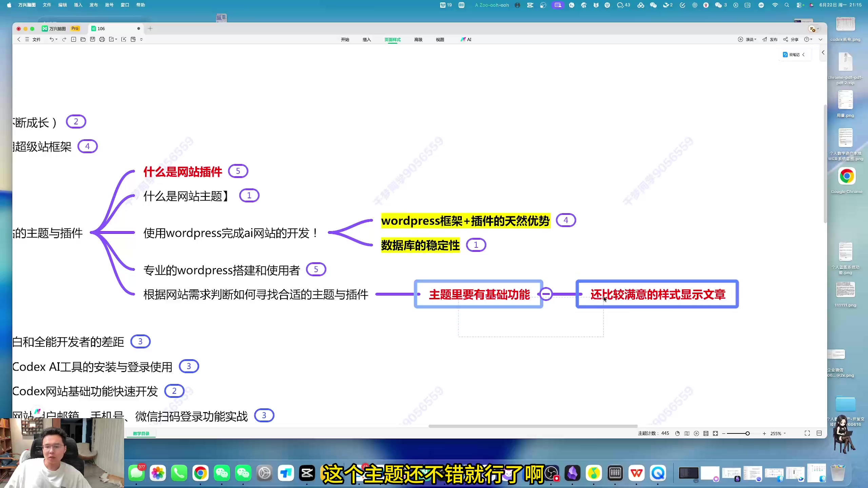Click the pie-chart statistics icon in status bar
The height and width of the screenshot is (488, 868).
[677, 433]
